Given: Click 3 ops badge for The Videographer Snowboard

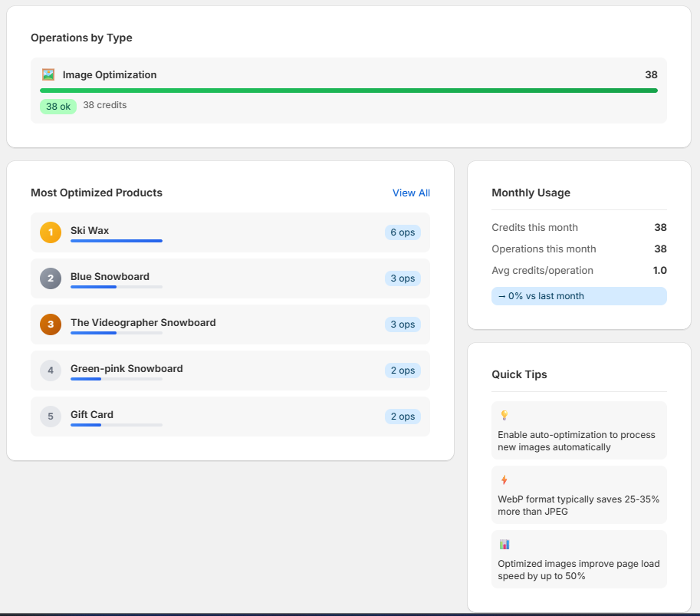Looking at the screenshot, I should [x=403, y=324].
